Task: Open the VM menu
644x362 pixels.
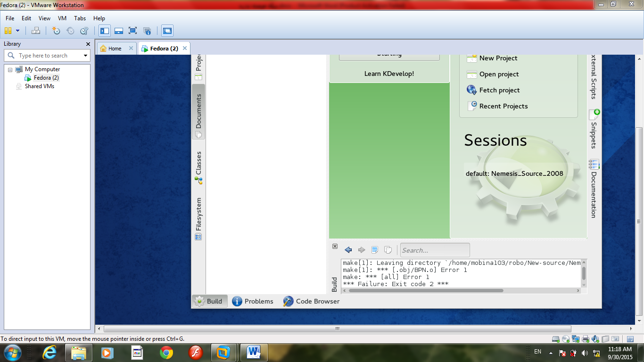Action: point(62,18)
